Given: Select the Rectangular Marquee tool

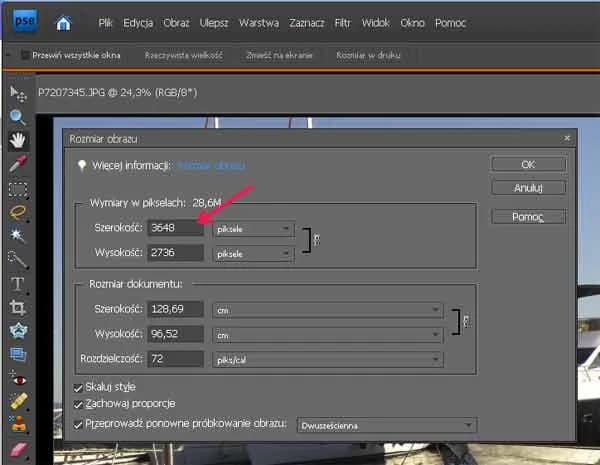Looking at the screenshot, I should (17, 187).
